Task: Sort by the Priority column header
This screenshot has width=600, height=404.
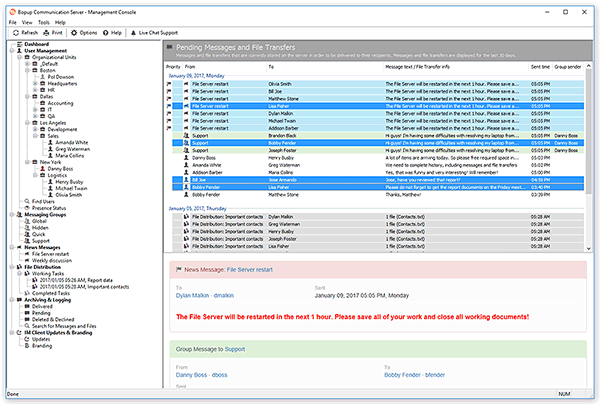Action: (x=173, y=67)
